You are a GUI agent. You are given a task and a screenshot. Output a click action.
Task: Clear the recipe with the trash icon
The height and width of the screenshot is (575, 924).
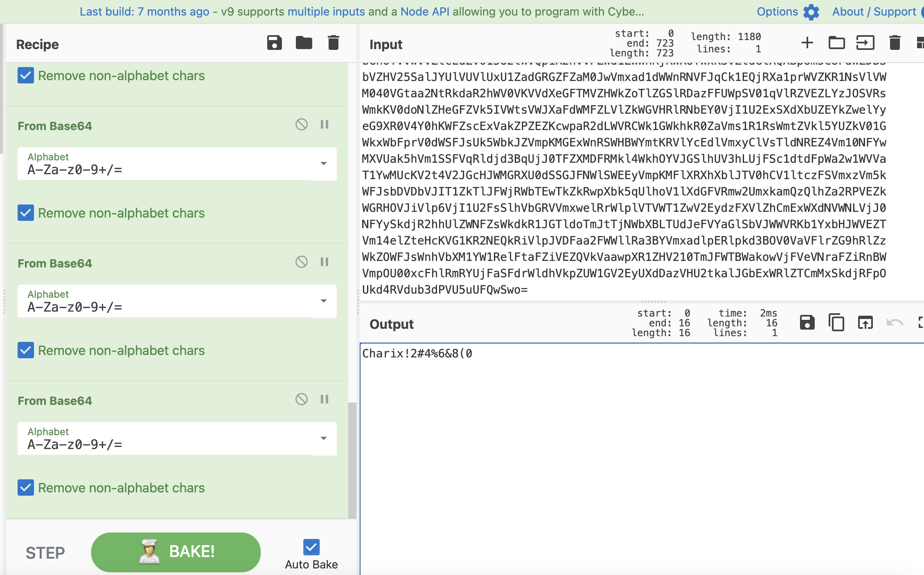pos(333,43)
